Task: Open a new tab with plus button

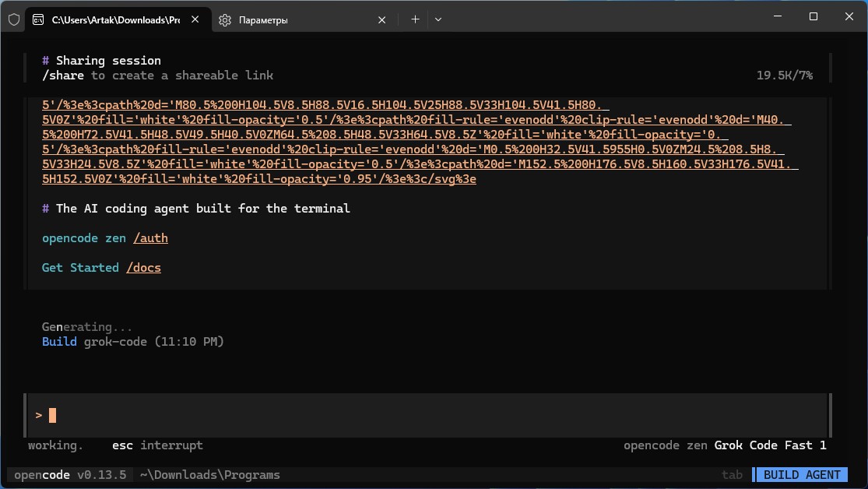Action: tap(415, 19)
